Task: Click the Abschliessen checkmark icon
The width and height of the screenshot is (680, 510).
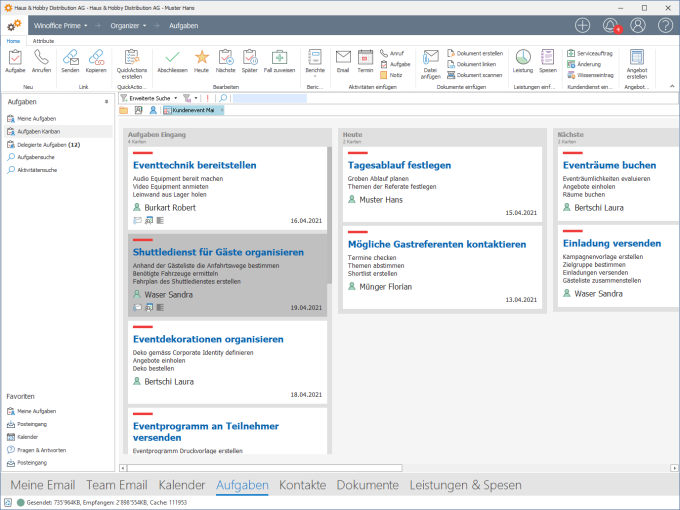Action: (x=172, y=59)
